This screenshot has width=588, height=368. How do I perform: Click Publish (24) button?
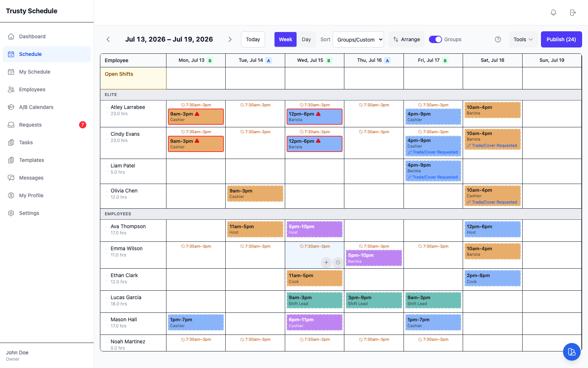(561, 39)
